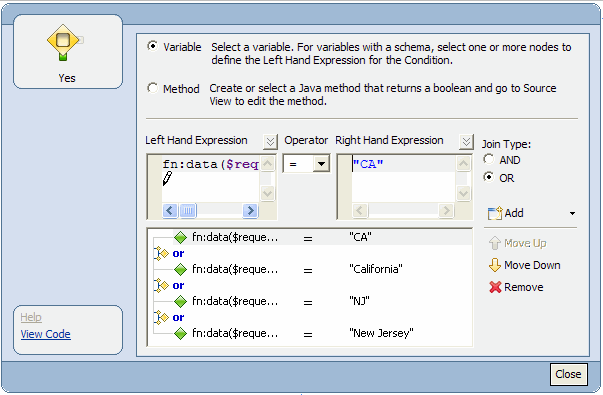Click the "or" join icon below California
Screen dimensions: 603x395
(x=162, y=285)
